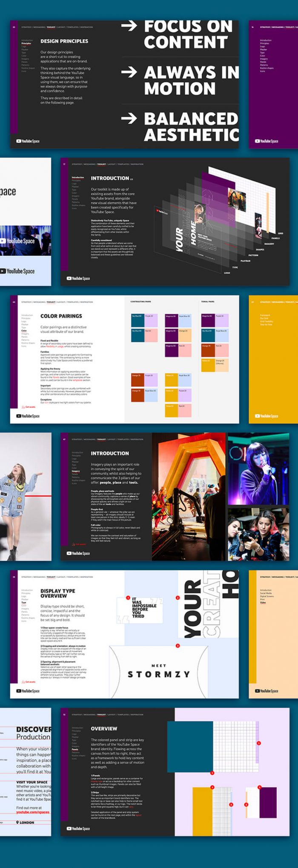Click large teal panel on Overview slide
The width and height of the screenshot is (298, 868).
190,746
